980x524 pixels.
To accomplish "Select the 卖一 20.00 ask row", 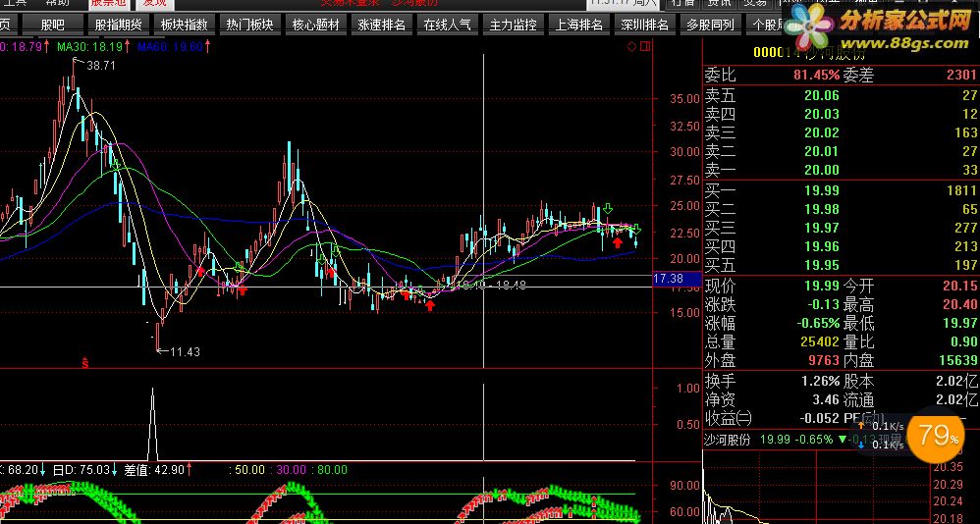I will [x=842, y=170].
